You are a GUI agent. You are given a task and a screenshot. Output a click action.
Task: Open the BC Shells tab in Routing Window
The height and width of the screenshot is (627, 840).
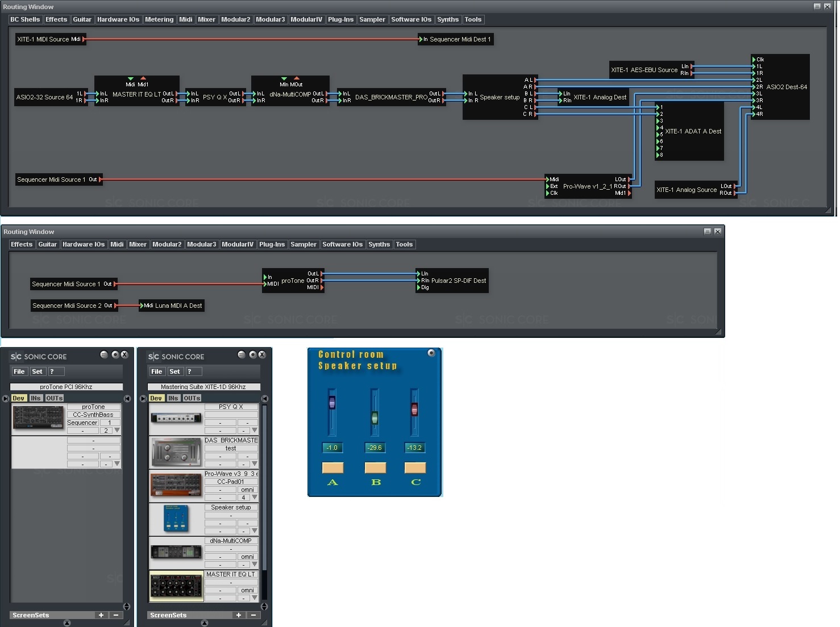(25, 19)
